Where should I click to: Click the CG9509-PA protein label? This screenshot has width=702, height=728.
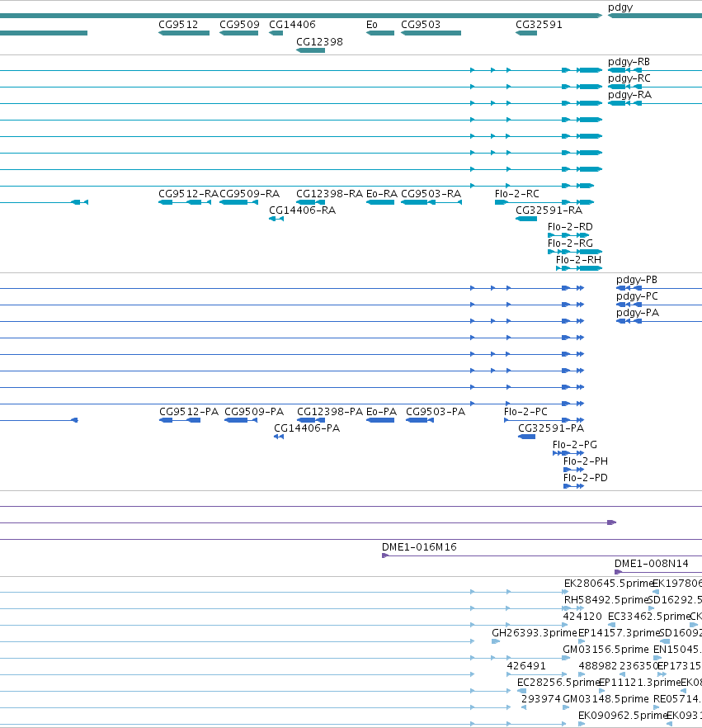tap(254, 412)
